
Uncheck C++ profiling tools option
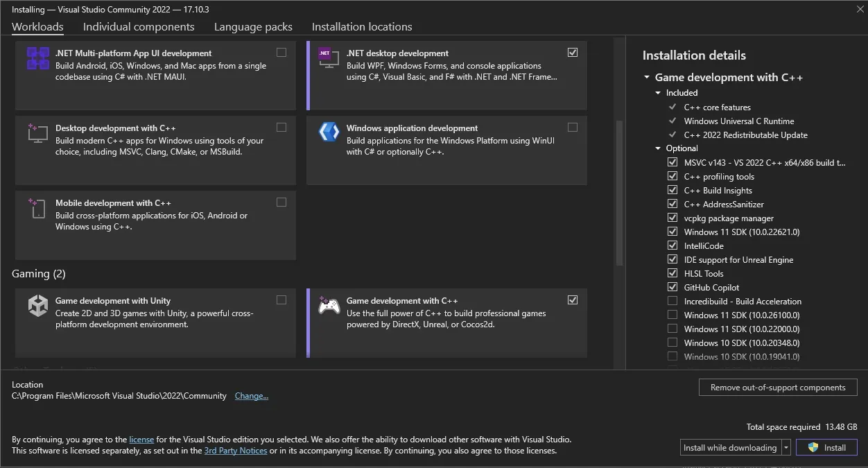click(x=672, y=176)
